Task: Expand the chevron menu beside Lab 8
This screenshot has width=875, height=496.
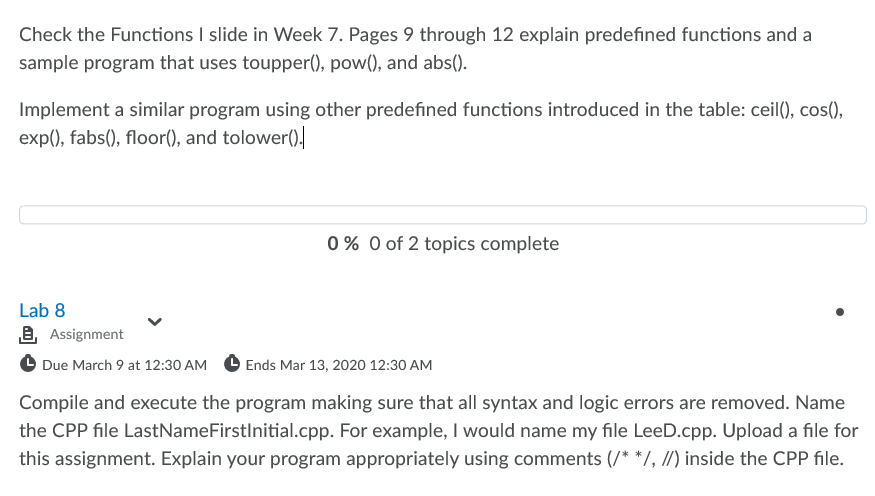Action: click(x=155, y=322)
